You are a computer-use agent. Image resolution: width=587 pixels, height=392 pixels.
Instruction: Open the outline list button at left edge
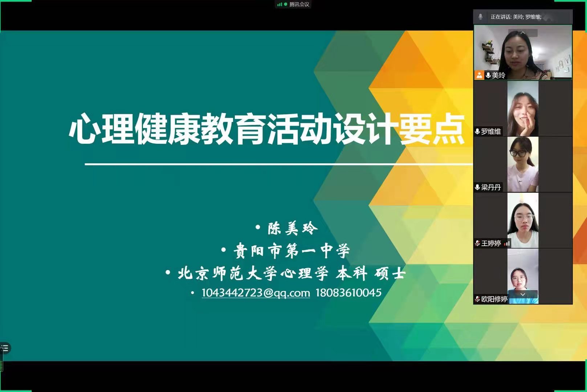point(5,348)
